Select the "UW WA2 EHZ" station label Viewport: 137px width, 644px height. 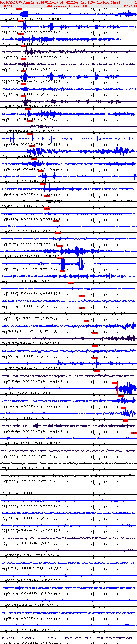click(x=10, y=406)
